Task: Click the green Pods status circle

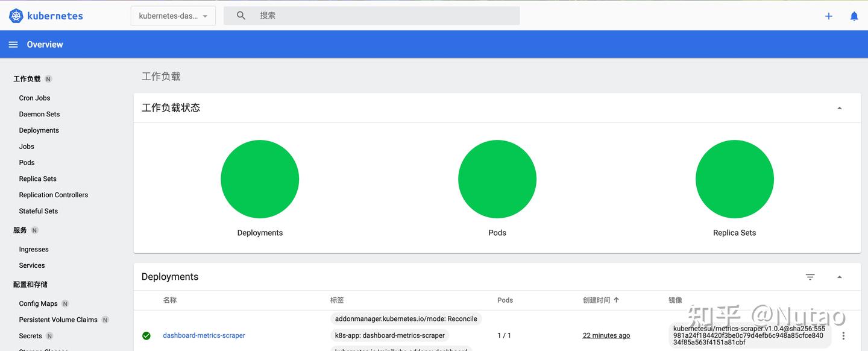Action: click(x=497, y=179)
